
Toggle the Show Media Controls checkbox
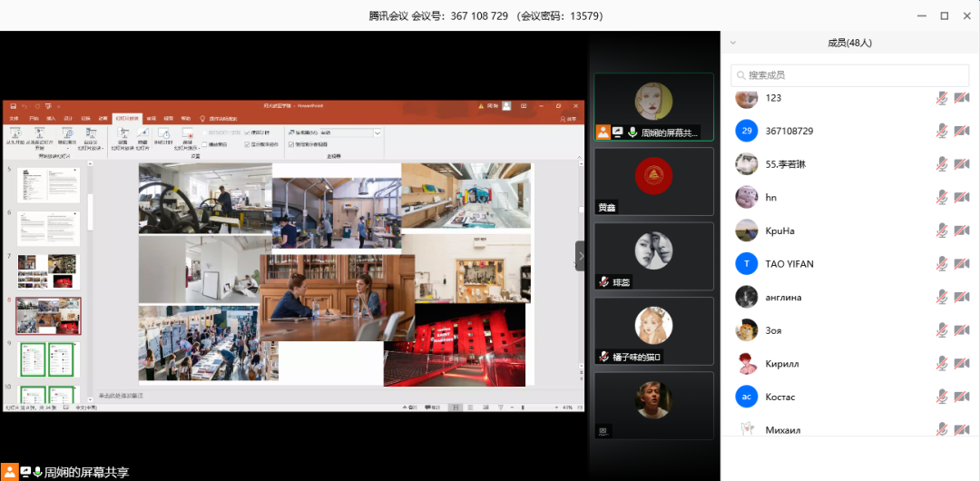248,144
